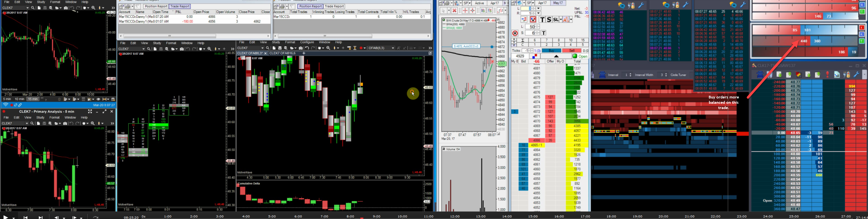Click the pop-out icon at right of OFA tab bar
868x219 pixels.
[x=430, y=53]
